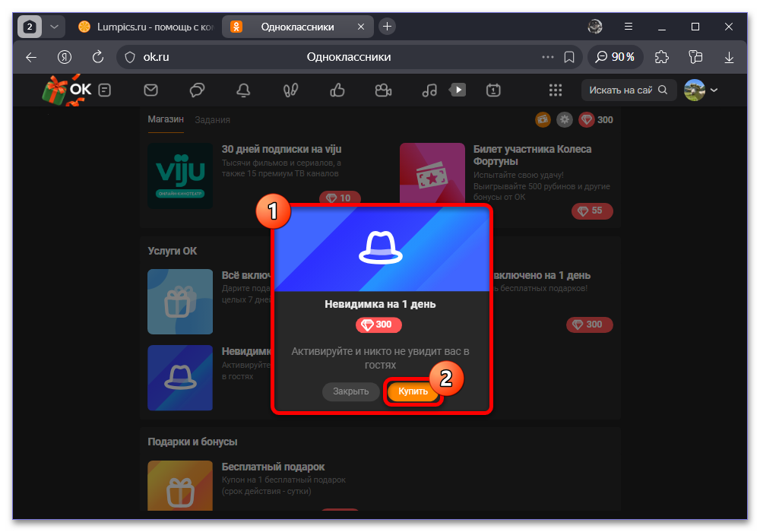
Task: Open the Бесплатный подарок gift thumbnail
Action: (x=180, y=486)
